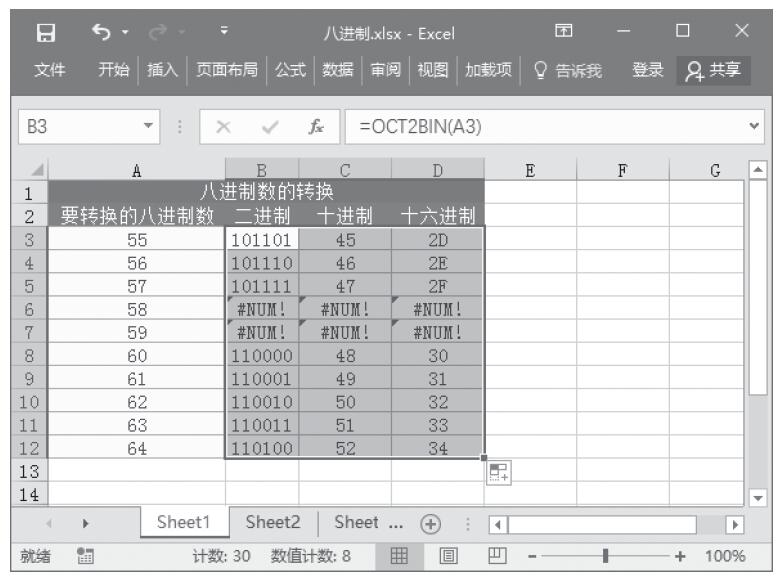Viewport: 779px width, 579px height.
Task: Open Customize Quick Access Toolbar dropdown
Action: tap(196, 35)
